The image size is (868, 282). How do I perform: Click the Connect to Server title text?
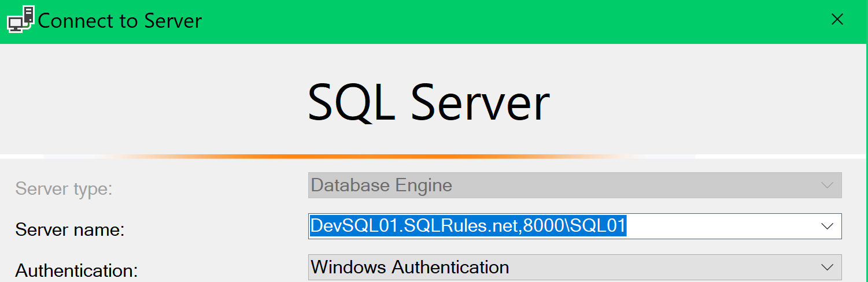pos(120,21)
